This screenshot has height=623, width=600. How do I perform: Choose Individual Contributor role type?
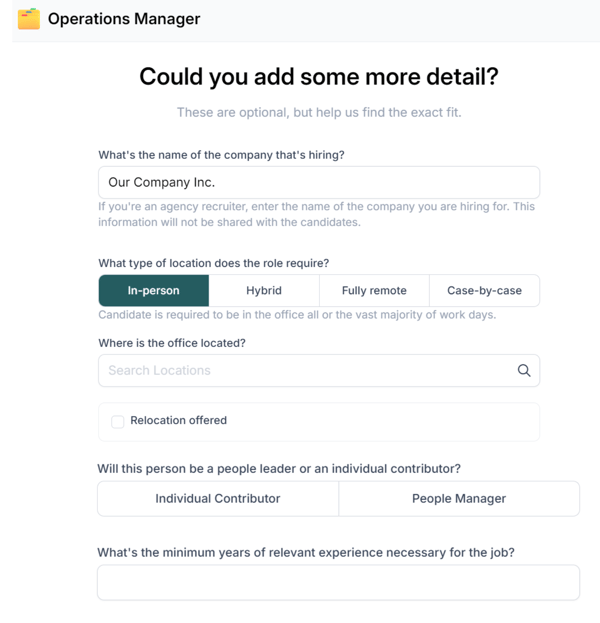click(218, 498)
